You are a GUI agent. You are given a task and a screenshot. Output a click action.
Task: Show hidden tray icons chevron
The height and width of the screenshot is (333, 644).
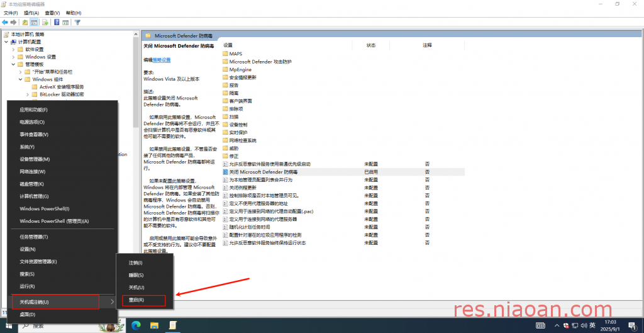click(x=557, y=325)
